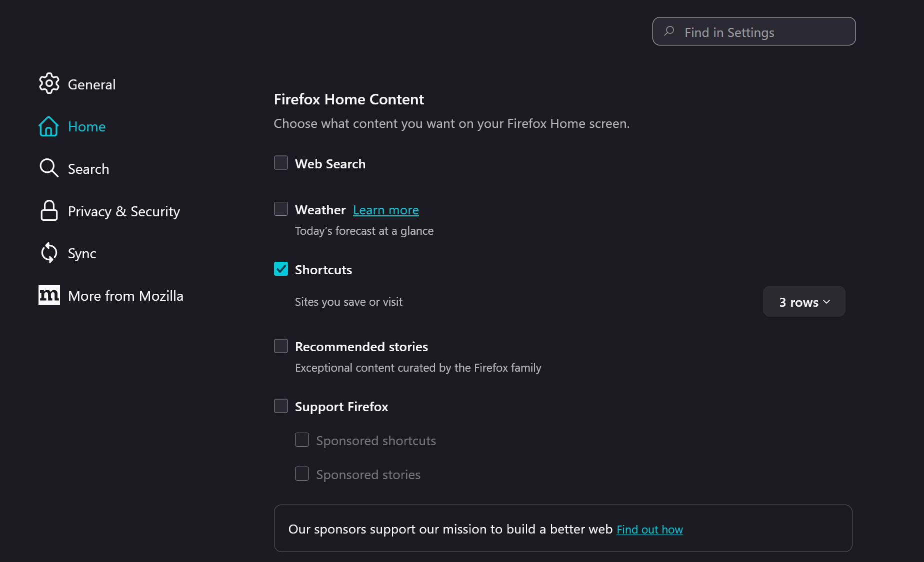Click the General gear icon
Screen dimensions: 924x562
pos(49,84)
